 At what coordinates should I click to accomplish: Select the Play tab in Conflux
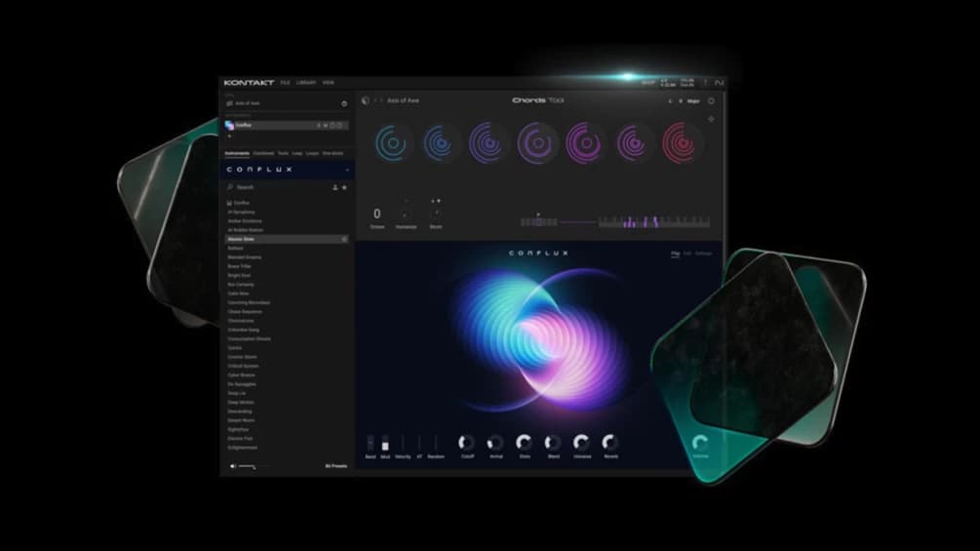pos(675,254)
